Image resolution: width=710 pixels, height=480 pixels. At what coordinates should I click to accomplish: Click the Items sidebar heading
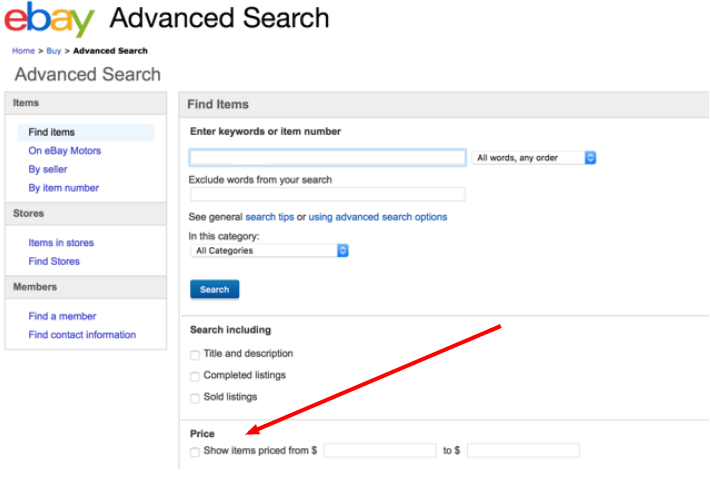[x=26, y=103]
